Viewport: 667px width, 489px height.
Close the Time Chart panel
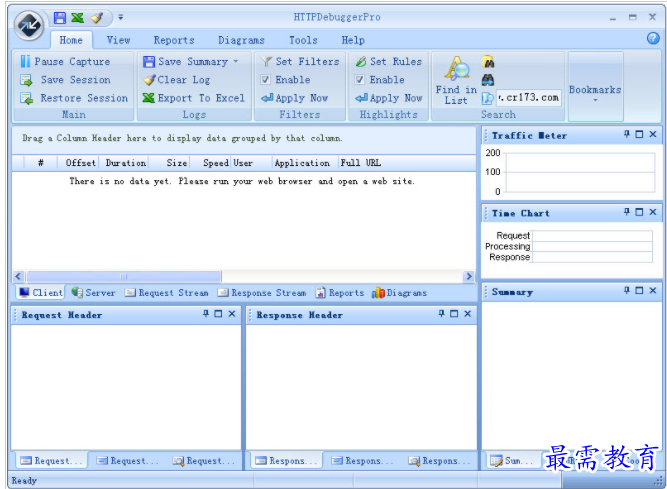[x=653, y=212]
